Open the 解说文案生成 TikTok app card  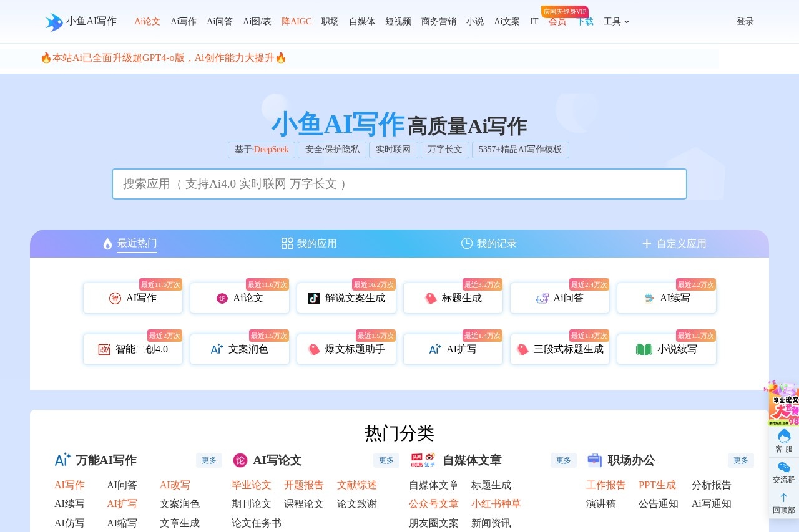coord(346,298)
